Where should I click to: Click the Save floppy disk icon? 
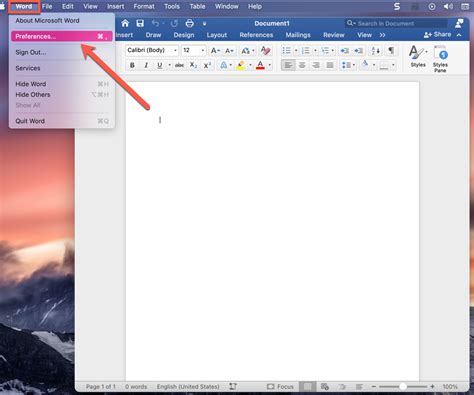140,23
